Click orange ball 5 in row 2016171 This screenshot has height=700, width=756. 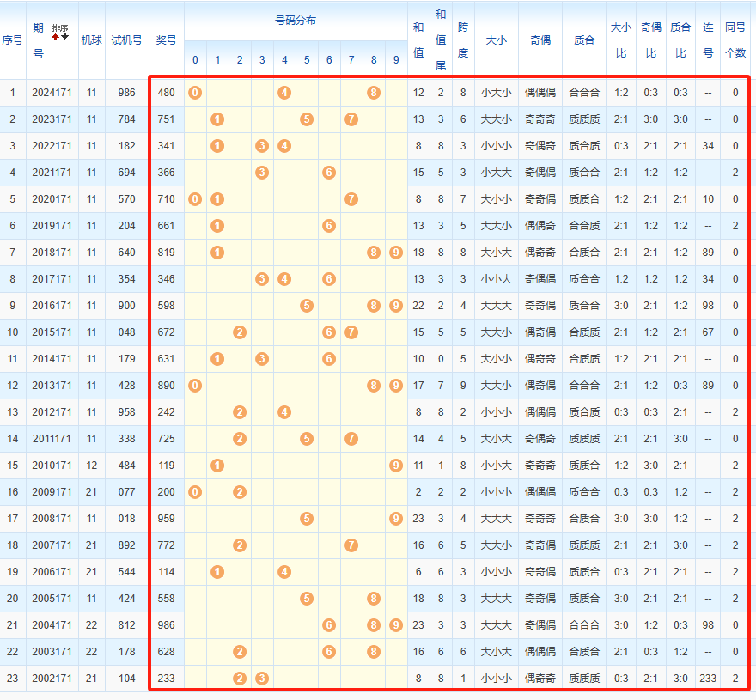pyautogui.click(x=307, y=306)
